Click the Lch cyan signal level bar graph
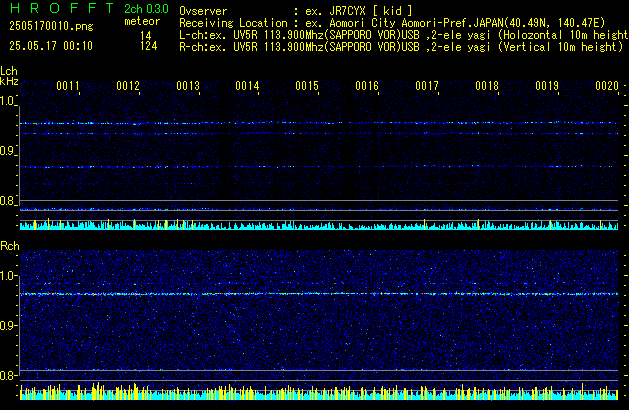Viewport: 629px width, 410px height. point(319,225)
